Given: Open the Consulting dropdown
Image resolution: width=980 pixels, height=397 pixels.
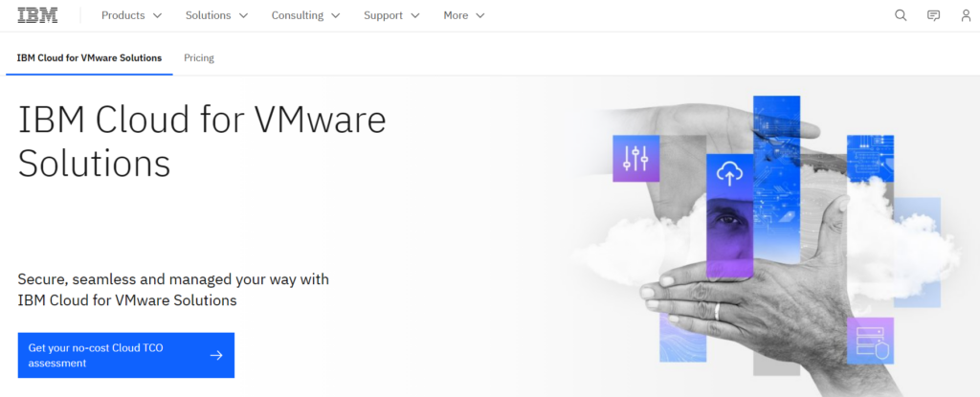Looking at the screenshot, I should [304, 15].
